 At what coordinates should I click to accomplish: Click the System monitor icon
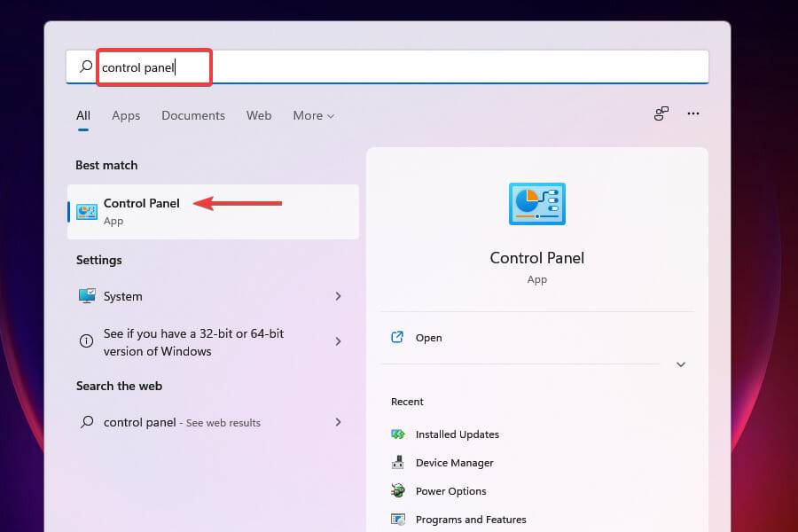pyautogui.click(x=87, y=296)
